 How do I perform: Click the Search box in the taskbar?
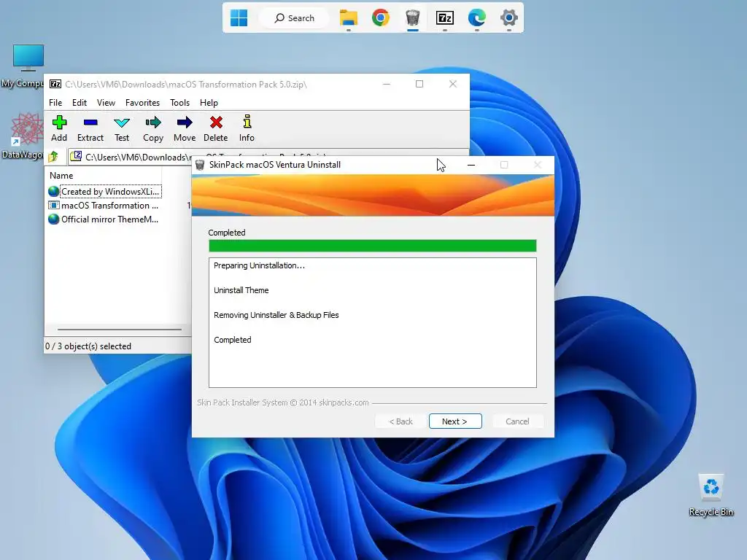[x=295, y=18]
